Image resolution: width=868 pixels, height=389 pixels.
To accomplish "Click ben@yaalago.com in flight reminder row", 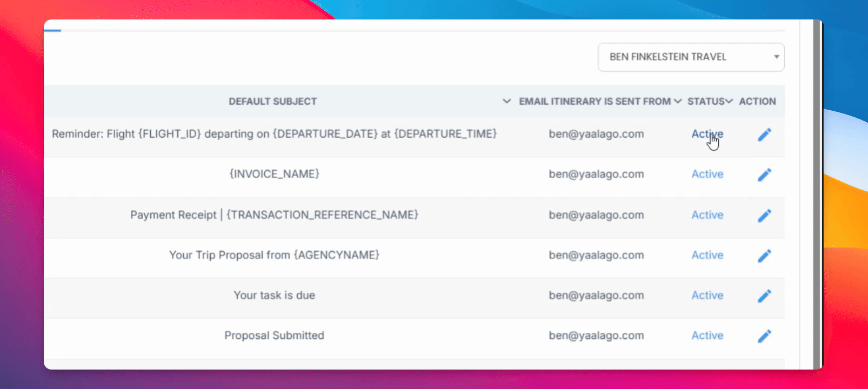I will point(596,134).
